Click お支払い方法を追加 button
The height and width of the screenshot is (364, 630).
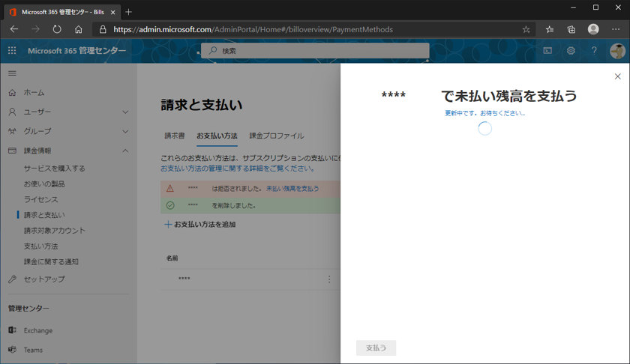(200, 225)
